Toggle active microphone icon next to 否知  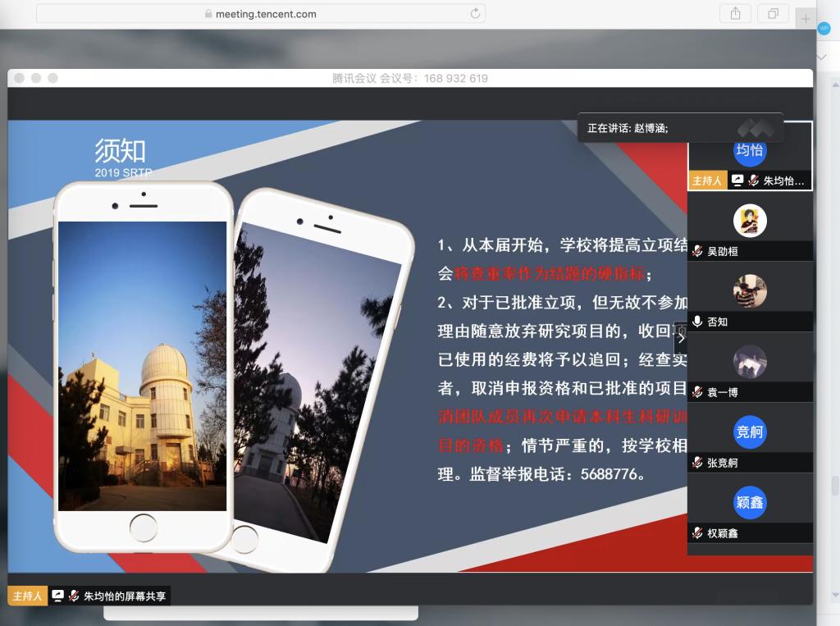697,322
